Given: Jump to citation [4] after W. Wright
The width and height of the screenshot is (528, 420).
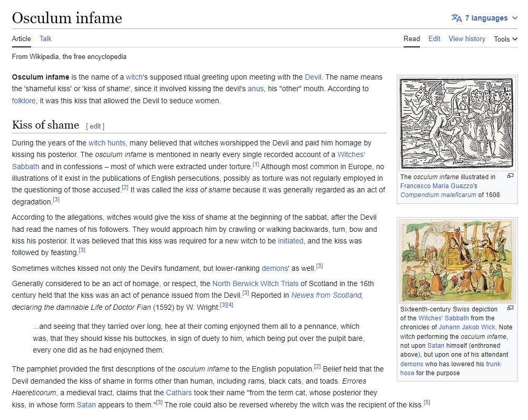Looking at the screenshot, I should (230, 305).
